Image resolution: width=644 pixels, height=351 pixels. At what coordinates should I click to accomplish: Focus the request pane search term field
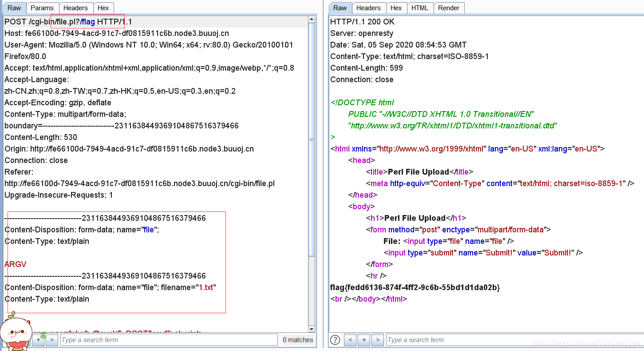coord(169,340)
